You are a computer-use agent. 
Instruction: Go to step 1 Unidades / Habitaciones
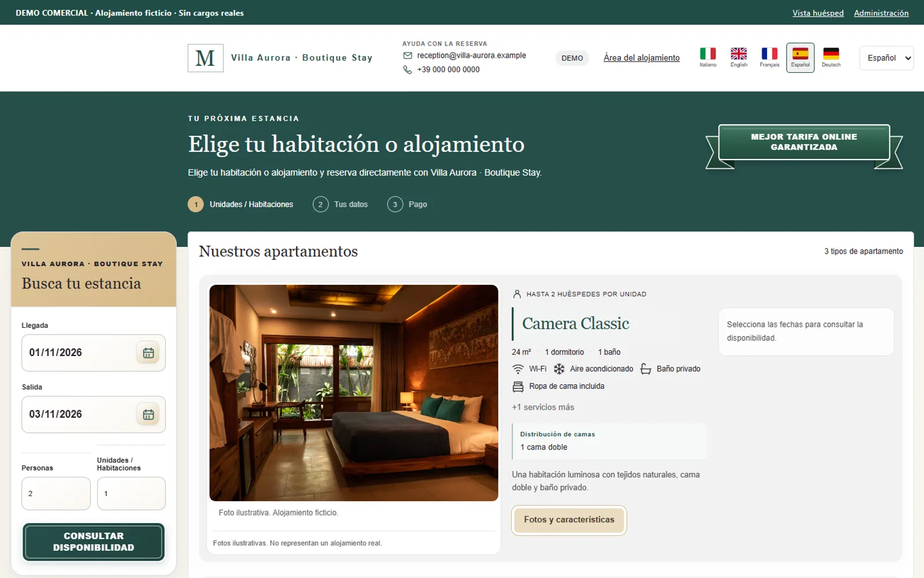[241, 204]
